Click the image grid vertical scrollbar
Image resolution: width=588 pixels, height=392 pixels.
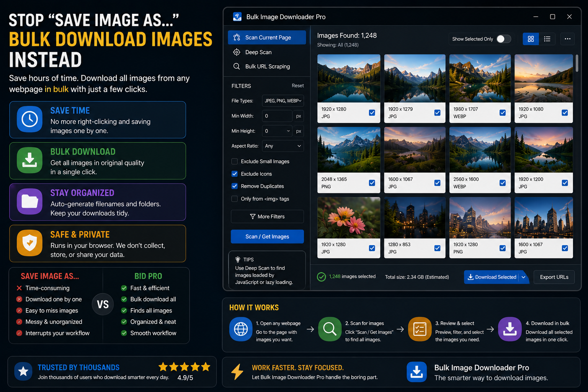[x=577, y=63]
